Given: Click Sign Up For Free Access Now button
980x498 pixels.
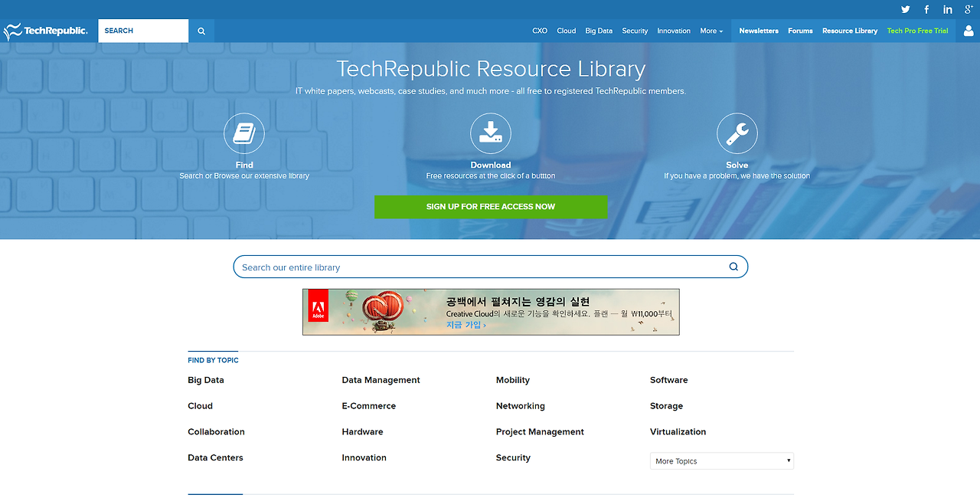Looking at the screenshot, I should point(491,207).
